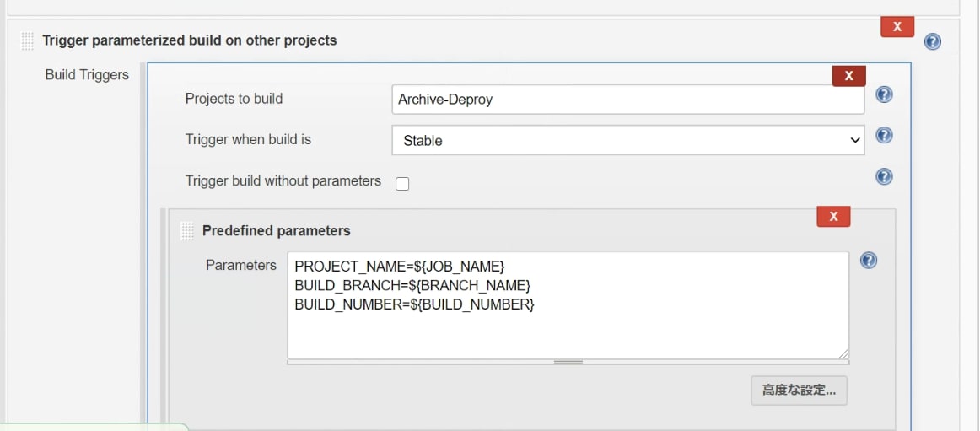
Task: Focus the Projects to build field
Action: 627,100
